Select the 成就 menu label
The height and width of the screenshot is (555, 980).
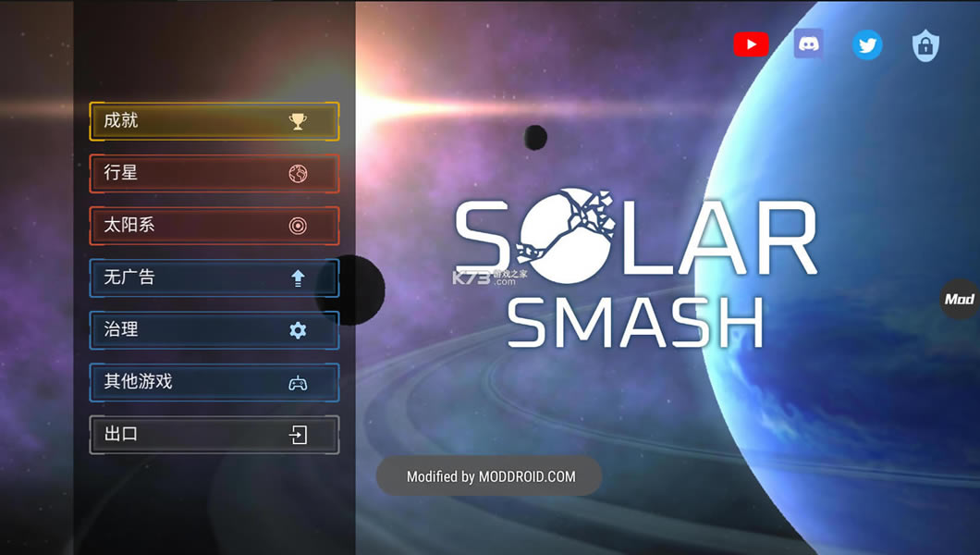point(121,121)
